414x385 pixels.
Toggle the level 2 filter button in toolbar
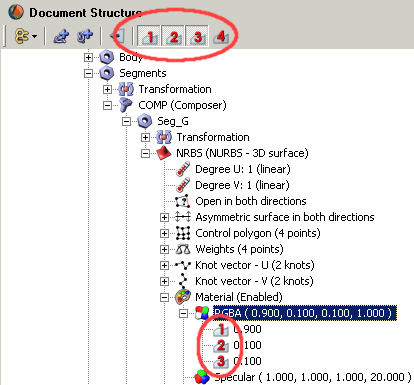pyautogui.click(x=172, y=36)
